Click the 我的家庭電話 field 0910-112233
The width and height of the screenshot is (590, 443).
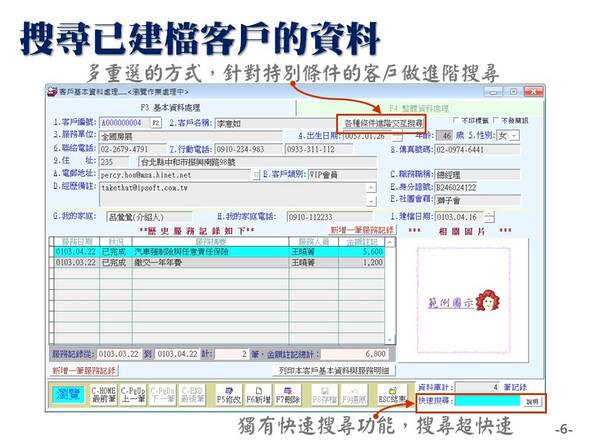pos(329,217)
